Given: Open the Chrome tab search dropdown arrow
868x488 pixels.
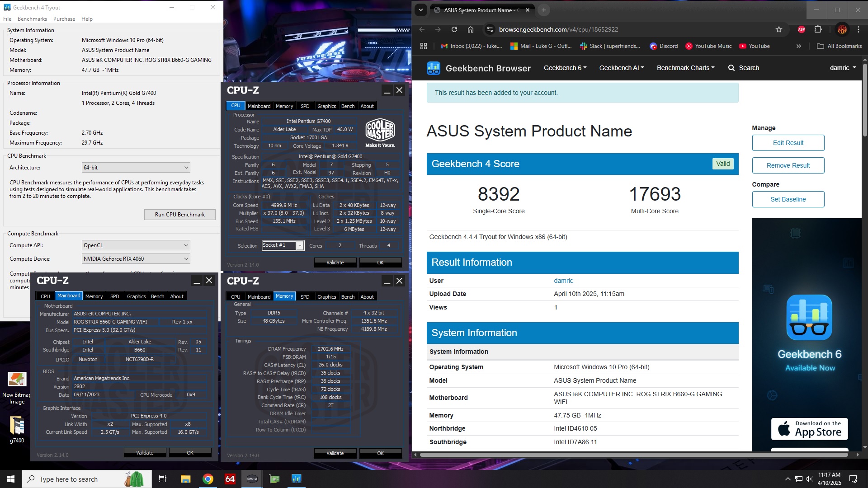Looking at the screenshot, I should (421, 10).
